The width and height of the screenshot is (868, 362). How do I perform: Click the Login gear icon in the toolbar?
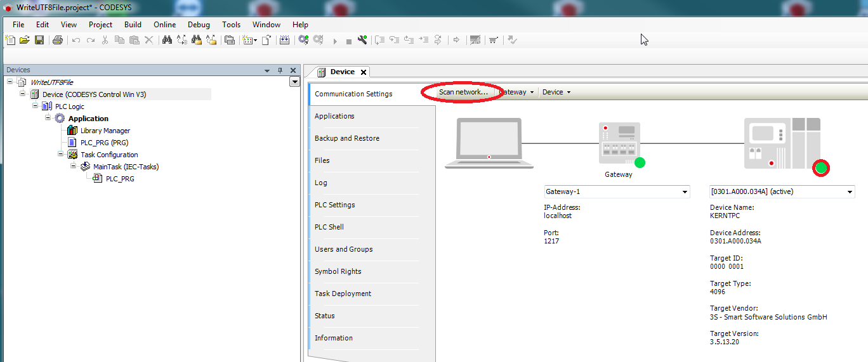click(303, 40)
